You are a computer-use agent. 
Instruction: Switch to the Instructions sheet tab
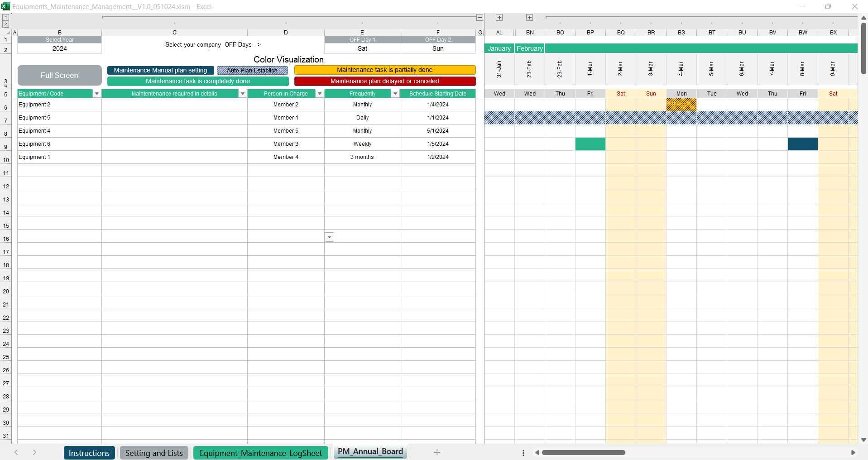(89, 453)
